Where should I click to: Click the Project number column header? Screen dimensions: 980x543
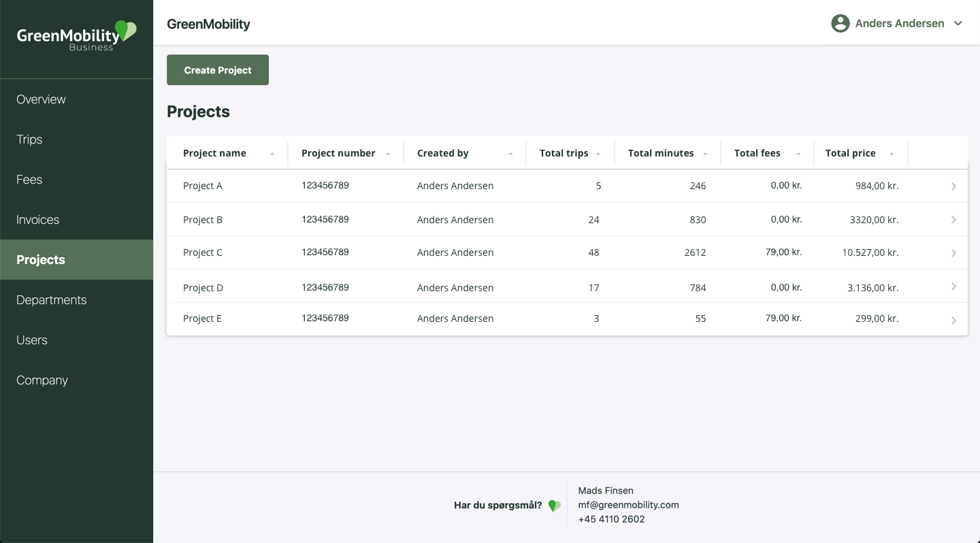coord(338,153)
